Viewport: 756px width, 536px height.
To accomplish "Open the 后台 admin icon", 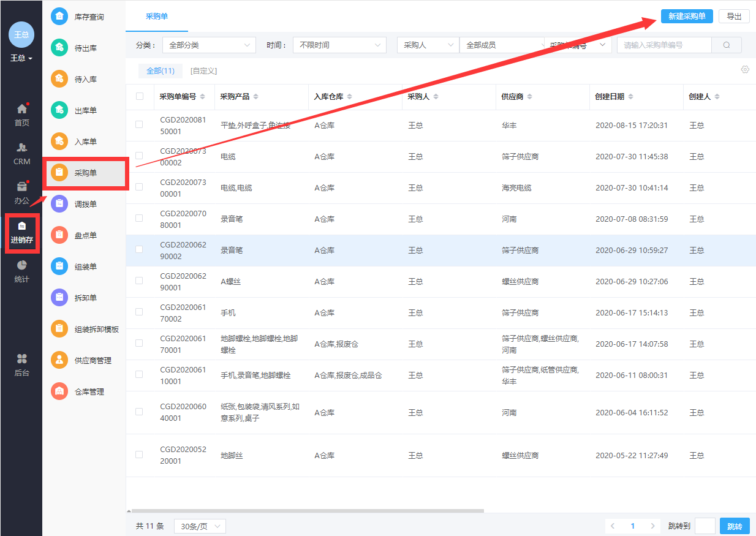I will [x=21, y=359].
